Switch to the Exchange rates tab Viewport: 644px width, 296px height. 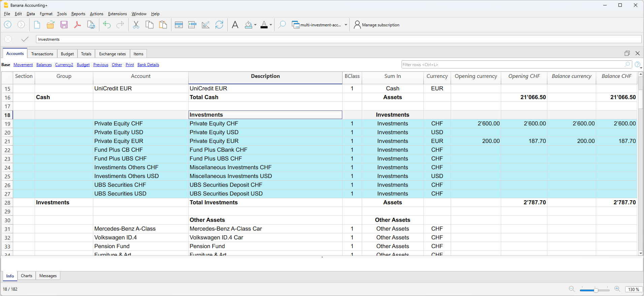(112, 54)
